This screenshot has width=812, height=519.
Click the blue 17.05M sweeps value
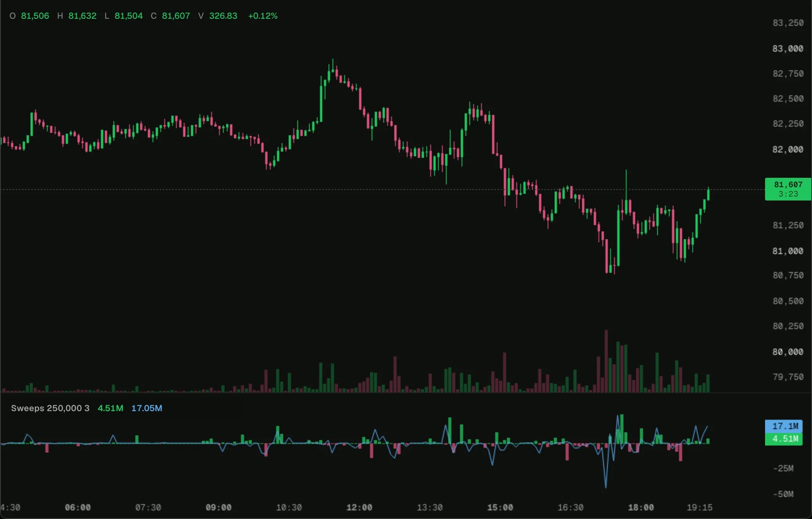point(147,408)
